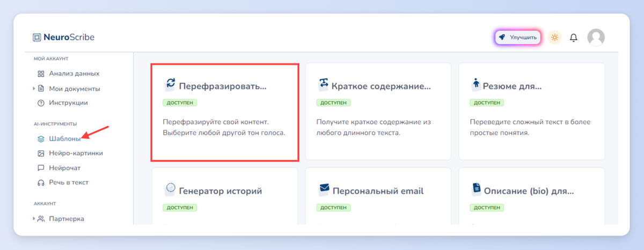Click the Речь в текст headphones icon
This screenshot has height=250, width=644.
tap(41, 182)
